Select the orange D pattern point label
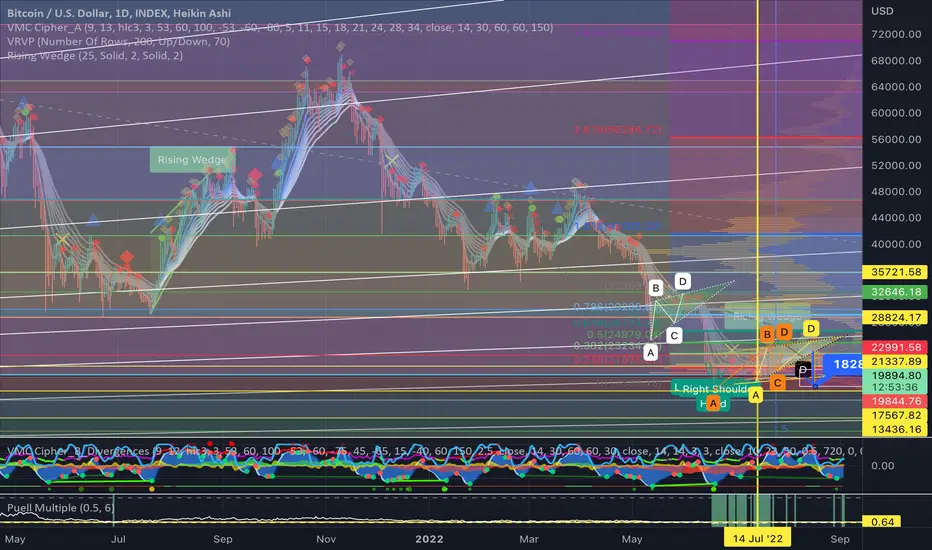 click(x=784, y=332)
